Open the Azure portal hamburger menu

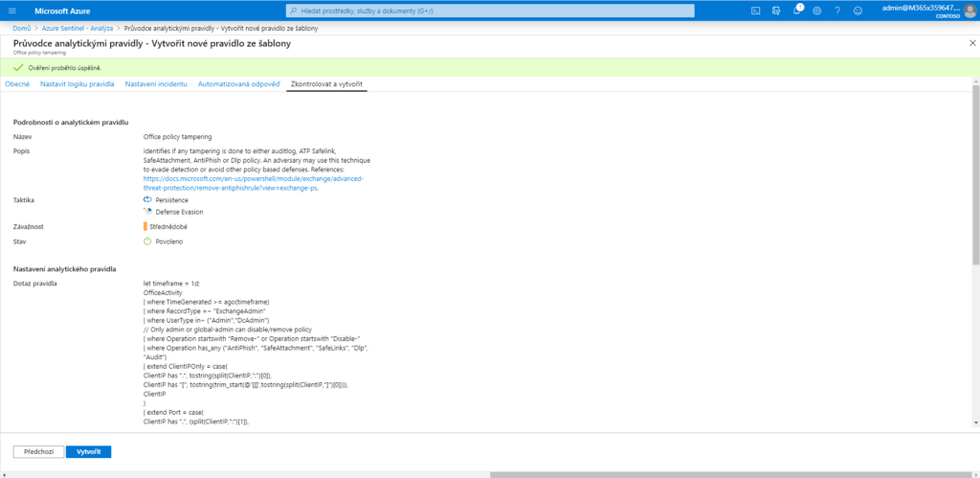[x=12, y=11]
